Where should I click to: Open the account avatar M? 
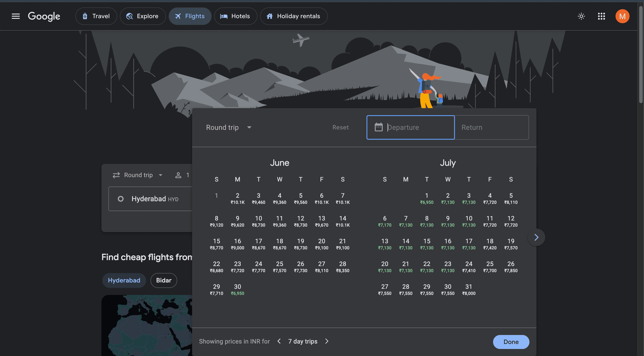[622, 16]
